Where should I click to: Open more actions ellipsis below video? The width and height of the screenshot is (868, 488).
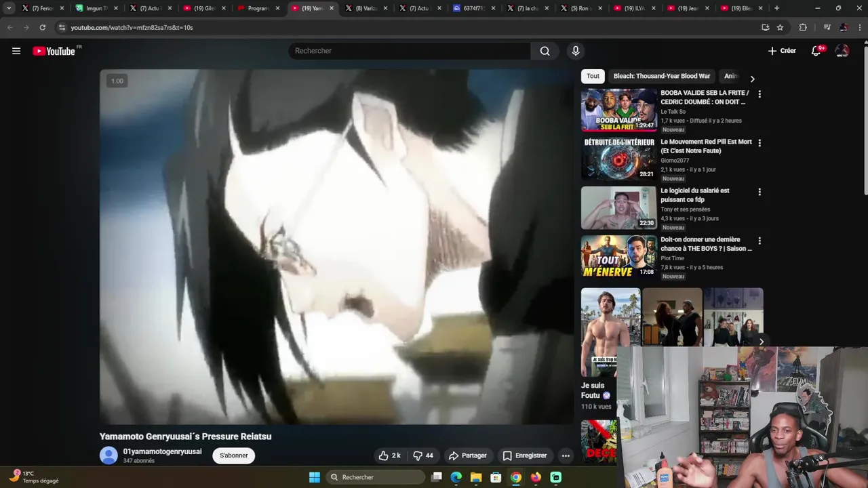(x=566, y=455)
